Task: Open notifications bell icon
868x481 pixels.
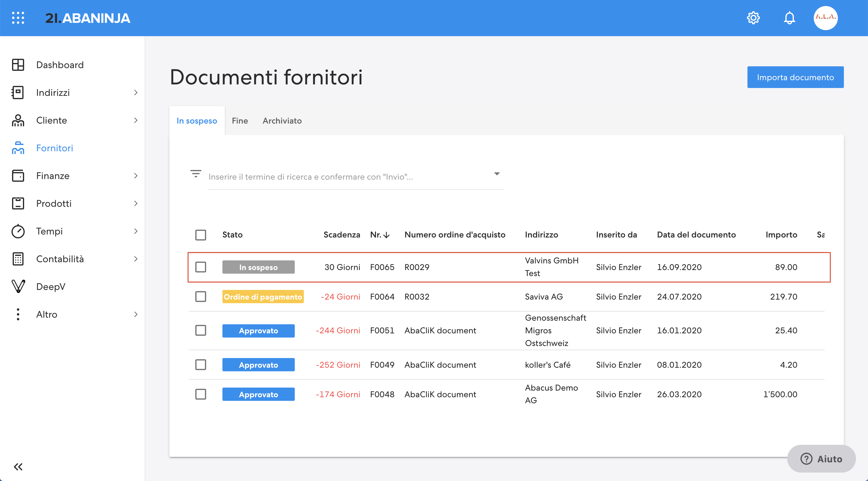Action: [x=789, y=18]
